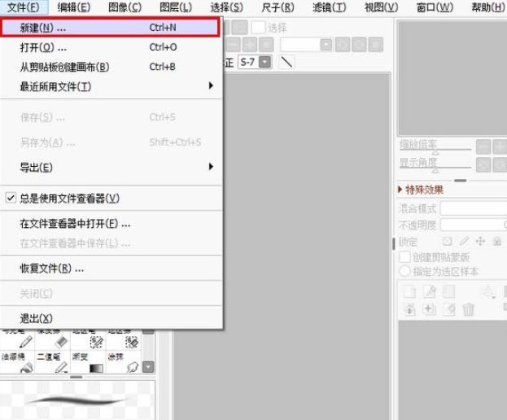Open the 图像(C) menu
507x420 pixels.
(x=125, y=7)
